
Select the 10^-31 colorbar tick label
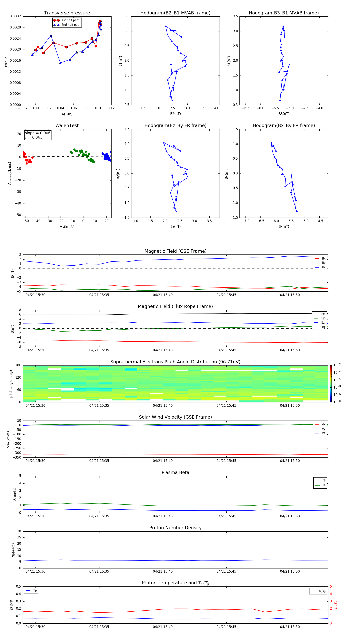(x=337, y=402)
